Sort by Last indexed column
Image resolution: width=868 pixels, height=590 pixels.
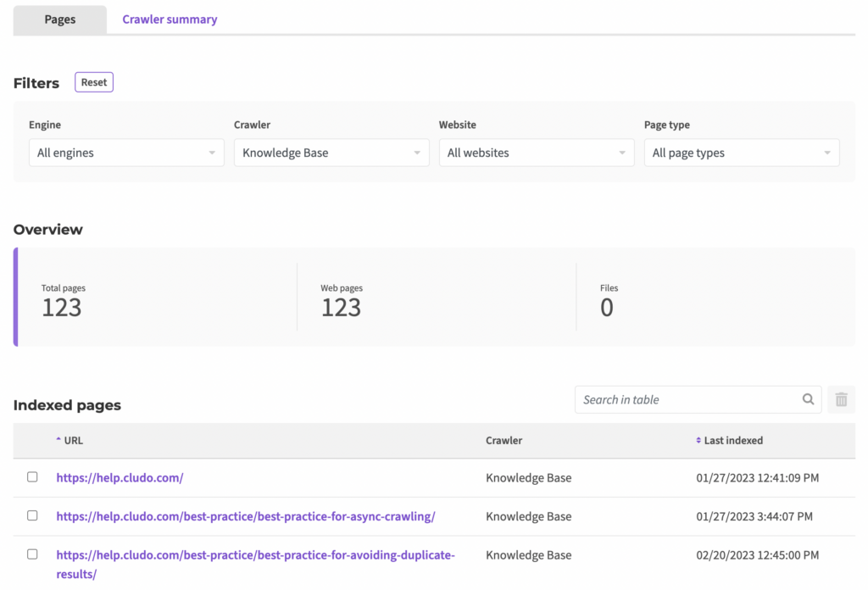(x=729, y=440)
